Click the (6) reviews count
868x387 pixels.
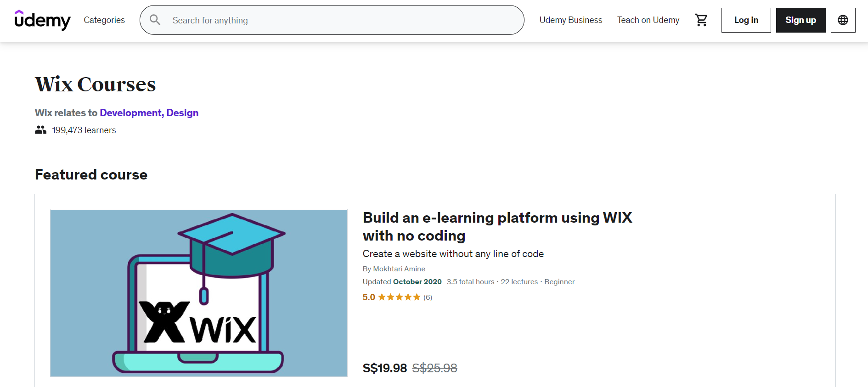pyautogui.click(x=428, y=297)
